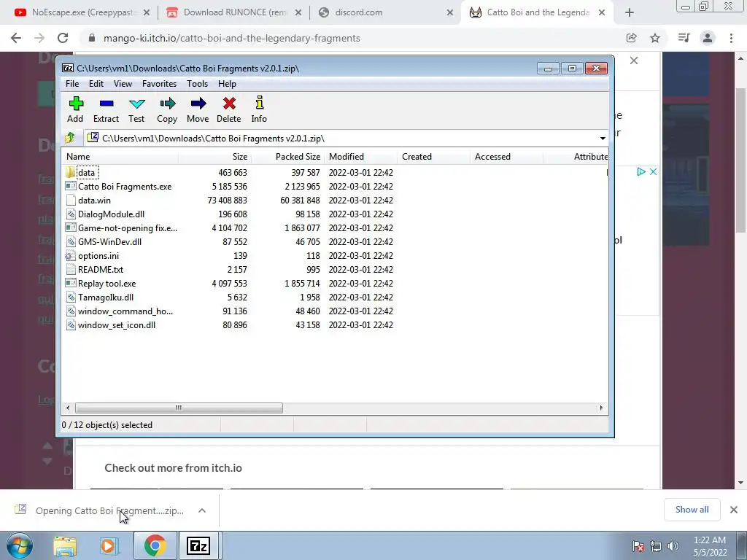Open the Help menu in 7-Zip

[228, 84]
